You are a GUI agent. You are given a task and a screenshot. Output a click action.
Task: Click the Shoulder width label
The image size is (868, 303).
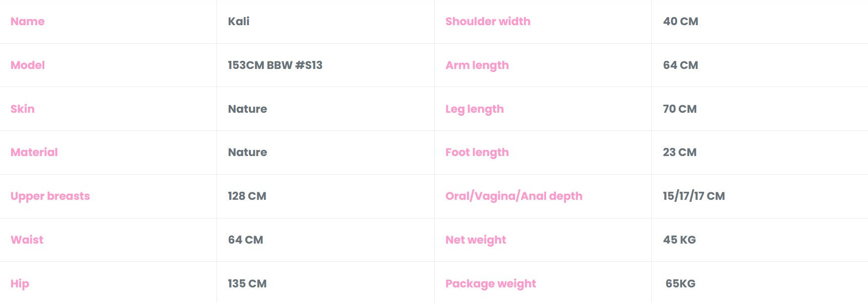(x=488, y=22)
